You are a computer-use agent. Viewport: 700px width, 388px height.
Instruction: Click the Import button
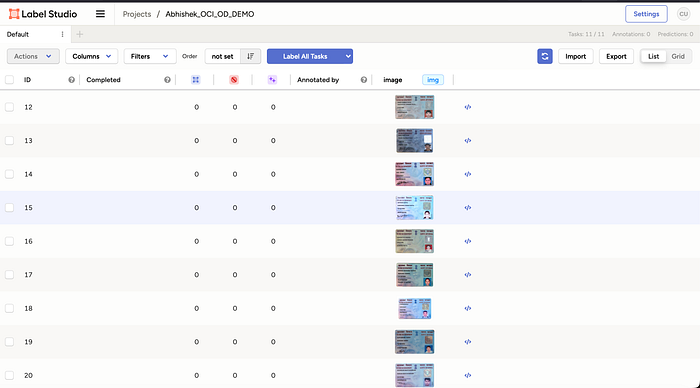tap(575, 56)
